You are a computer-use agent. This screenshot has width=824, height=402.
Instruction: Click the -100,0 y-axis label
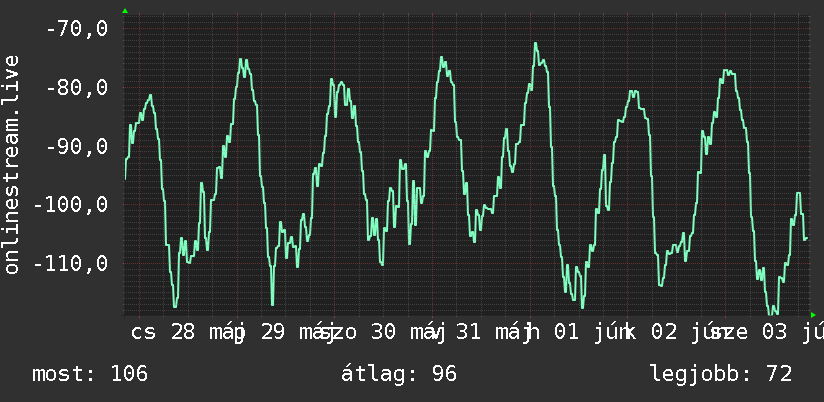[70, 204]
